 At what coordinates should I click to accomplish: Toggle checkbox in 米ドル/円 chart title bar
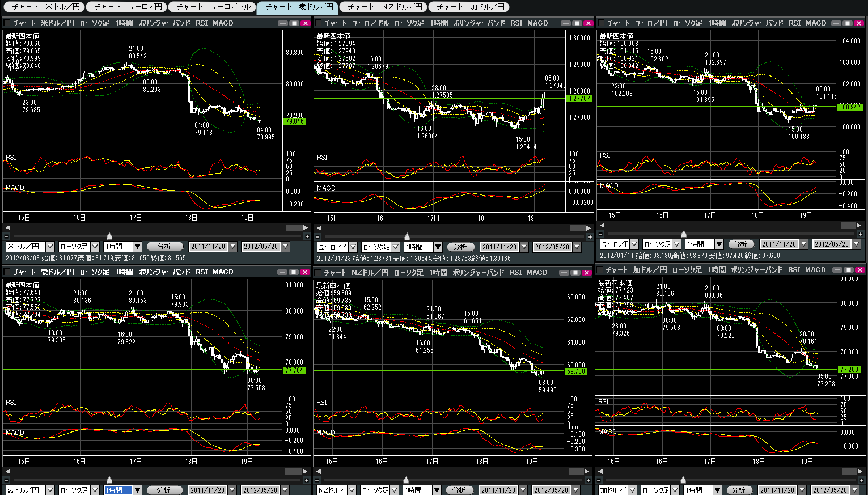(x=8, y=23)
